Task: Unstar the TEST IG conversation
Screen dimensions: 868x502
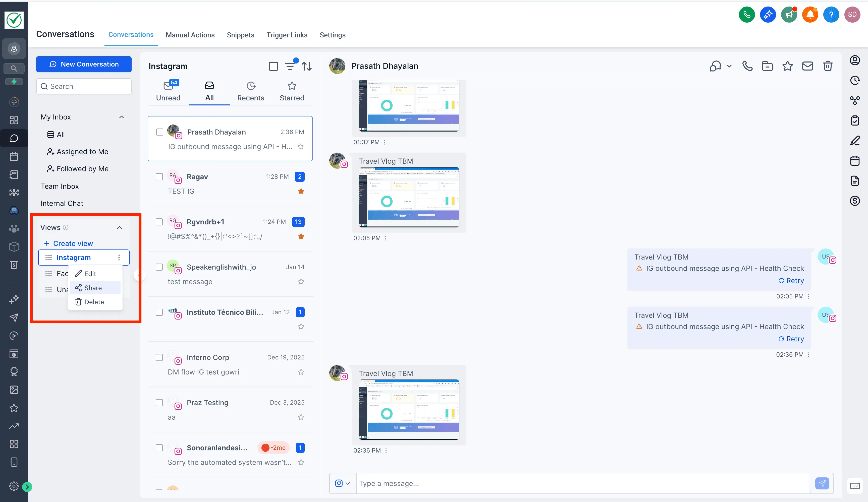Action: (301, 191)
